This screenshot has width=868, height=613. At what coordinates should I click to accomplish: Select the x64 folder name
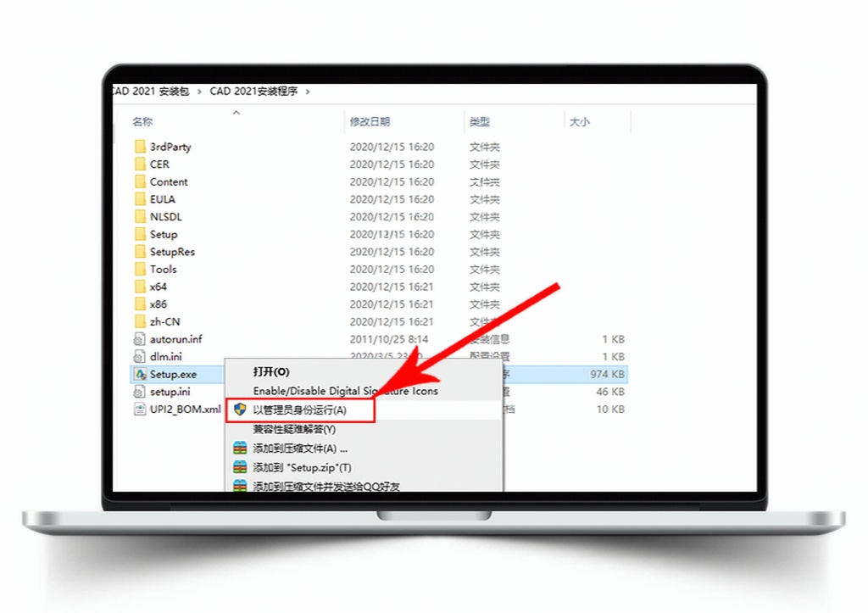(159, 287)
